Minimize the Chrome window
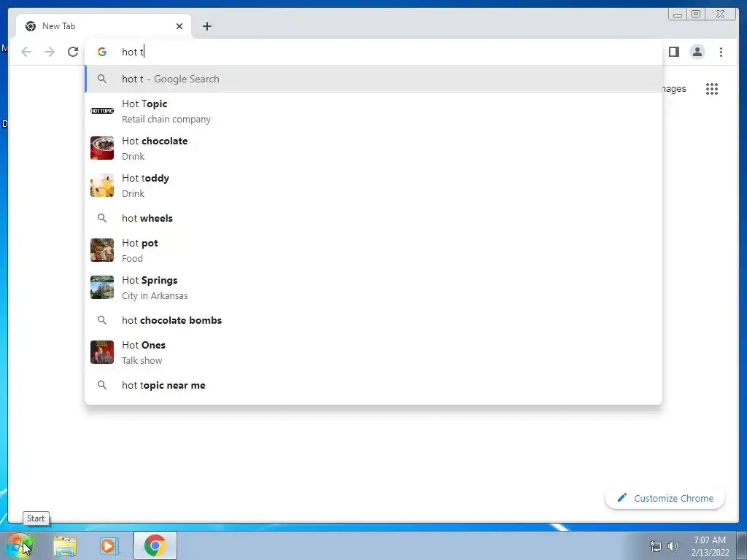 coord(678,15)
